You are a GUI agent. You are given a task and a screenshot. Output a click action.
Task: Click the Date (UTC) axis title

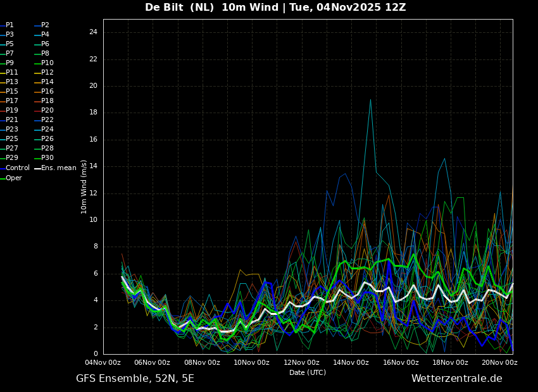point(308,372)
